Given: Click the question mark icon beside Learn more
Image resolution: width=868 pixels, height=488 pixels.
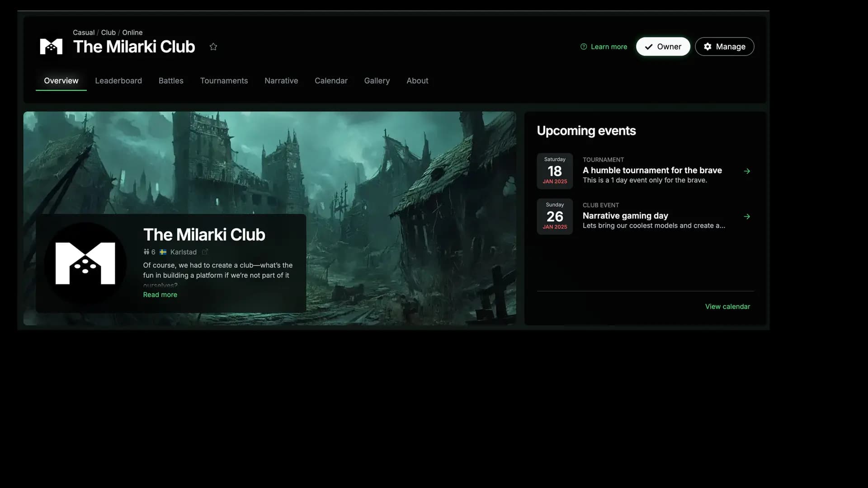Looking at the screenshot, I should click(x=583, y=47).
